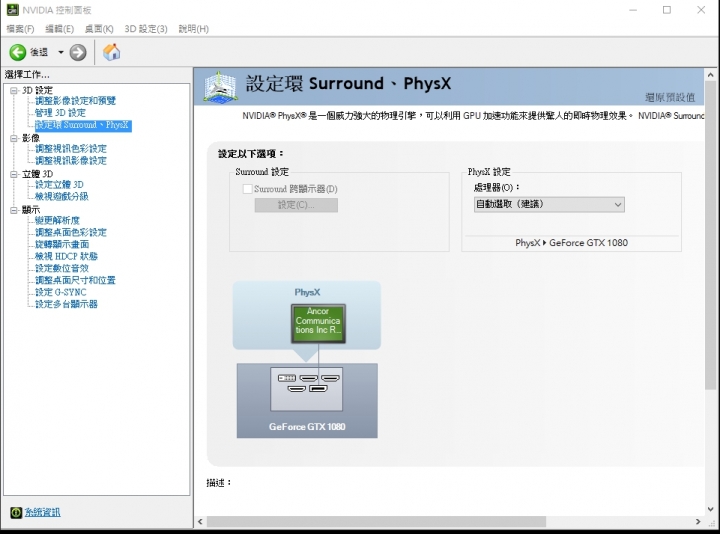Image resolution: width=720 pixels, height=534 pixels.
Task: Click the horizontal scrollbar left arrow
Action: coord(200,522)
